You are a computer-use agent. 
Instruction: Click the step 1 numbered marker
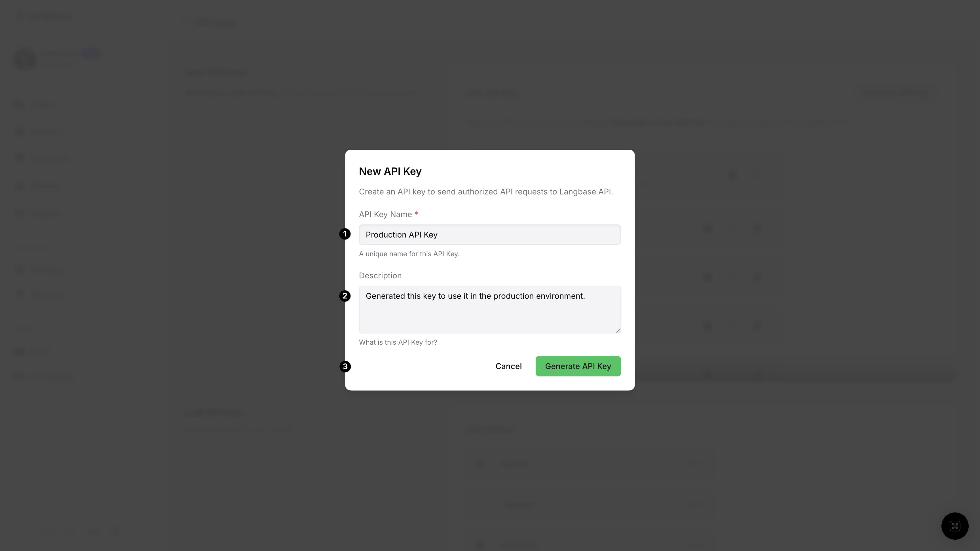point(345,234)
